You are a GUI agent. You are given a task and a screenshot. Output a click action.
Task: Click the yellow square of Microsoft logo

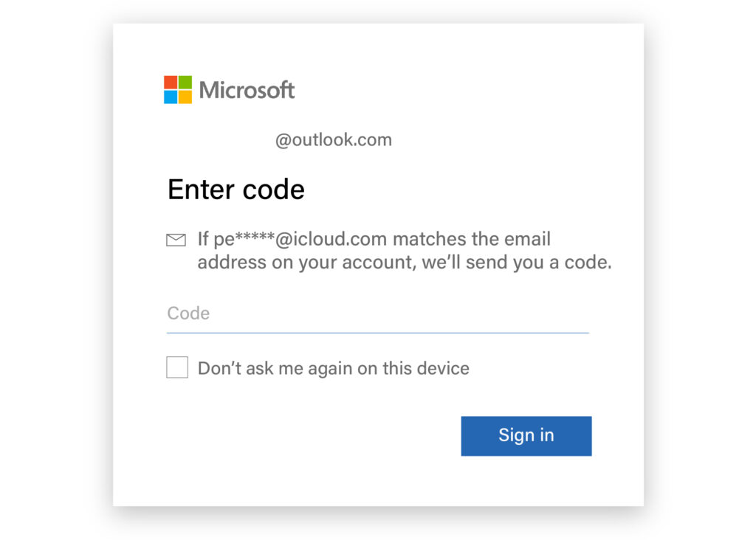(x=185, y=97)
